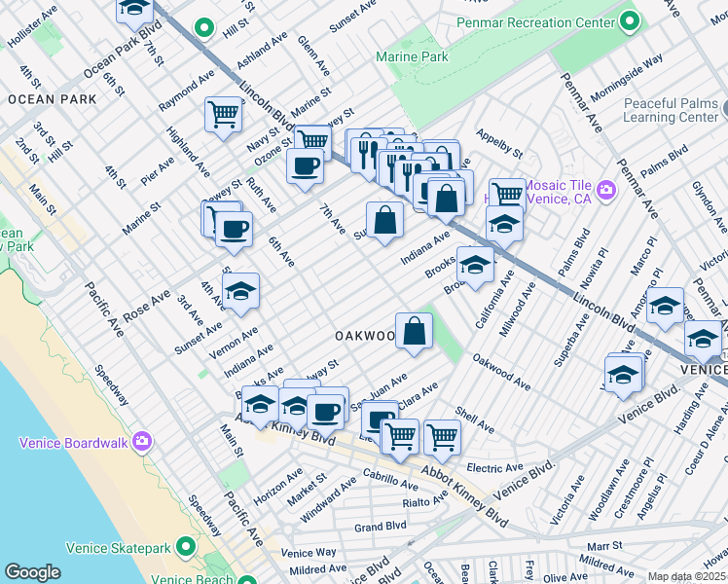This screenshot has width=728, height=584.
Task: Open the coffee cup marker near Ozone St
Action: coord(305,164)
